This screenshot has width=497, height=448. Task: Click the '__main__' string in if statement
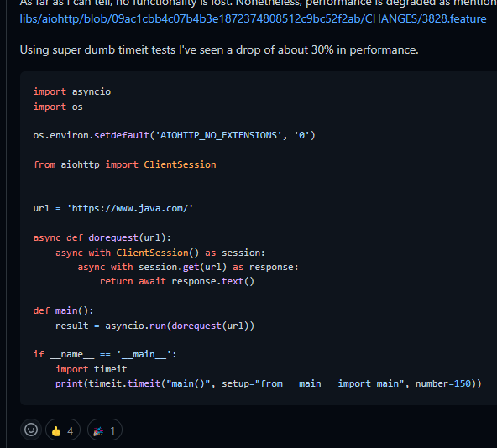pos(144,354)
